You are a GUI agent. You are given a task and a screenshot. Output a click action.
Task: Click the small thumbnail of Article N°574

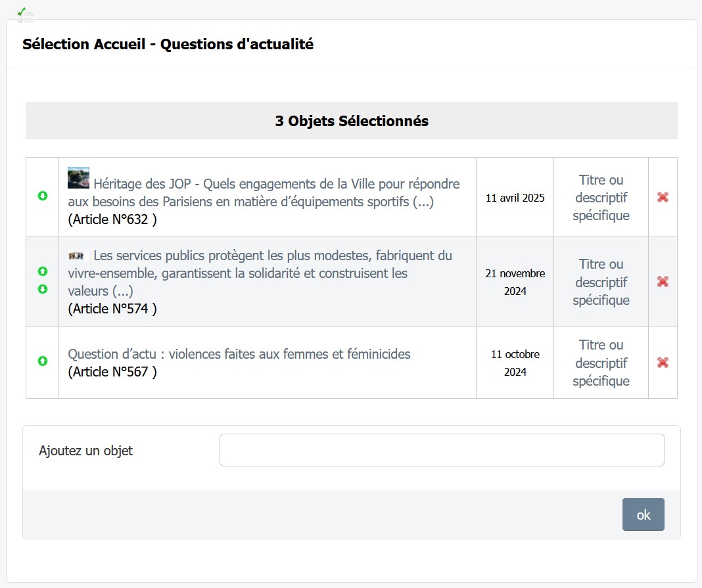pyautogui.click(x=76, y=256)
